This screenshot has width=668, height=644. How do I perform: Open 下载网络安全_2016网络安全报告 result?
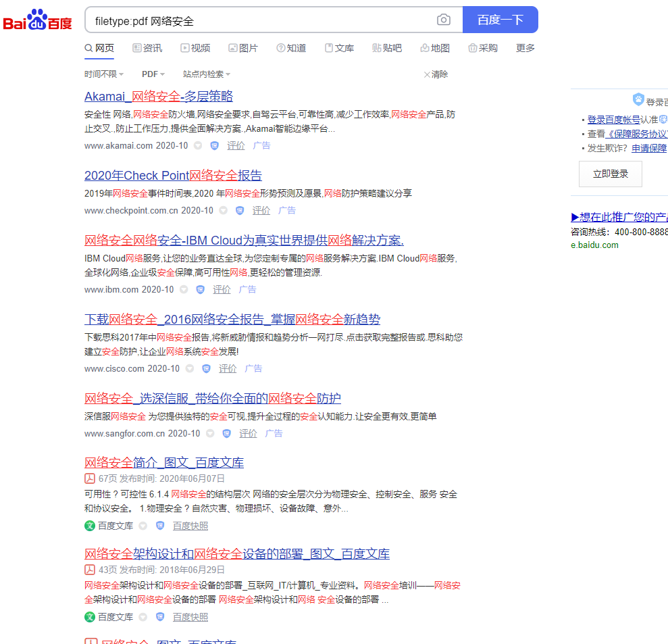pos(232,319)
